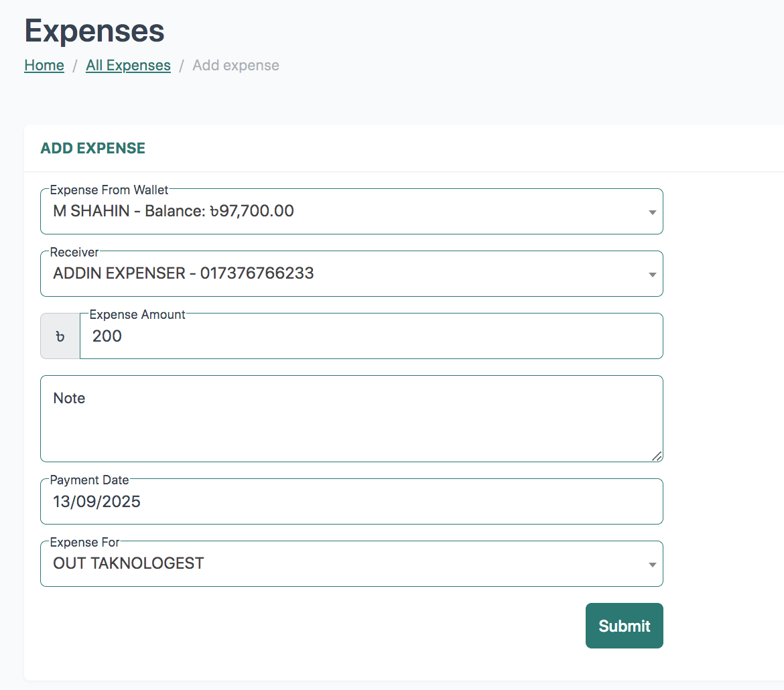Image resolution: width=784 pixels, height=690 pixels.
Task: Open the All Expenses breadcrumb link
Action: pyautogui.click(x=128, y=66)
